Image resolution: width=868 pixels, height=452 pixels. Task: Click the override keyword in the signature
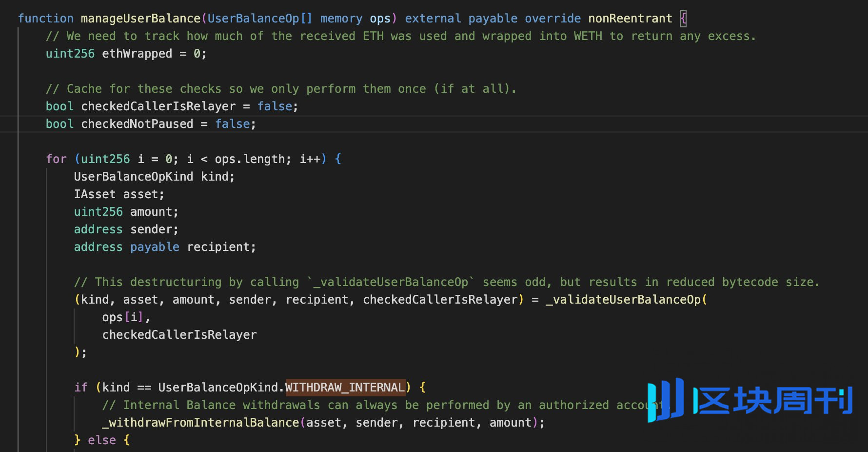coord(552,19)
